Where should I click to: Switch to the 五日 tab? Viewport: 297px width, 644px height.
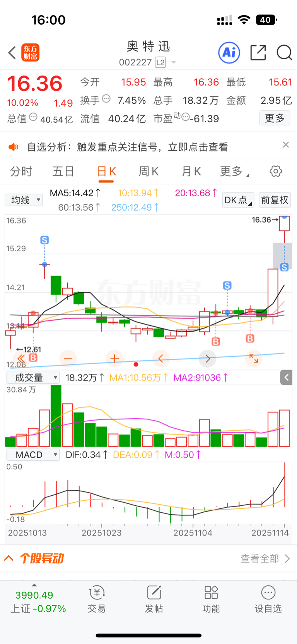tap(63, 171)
